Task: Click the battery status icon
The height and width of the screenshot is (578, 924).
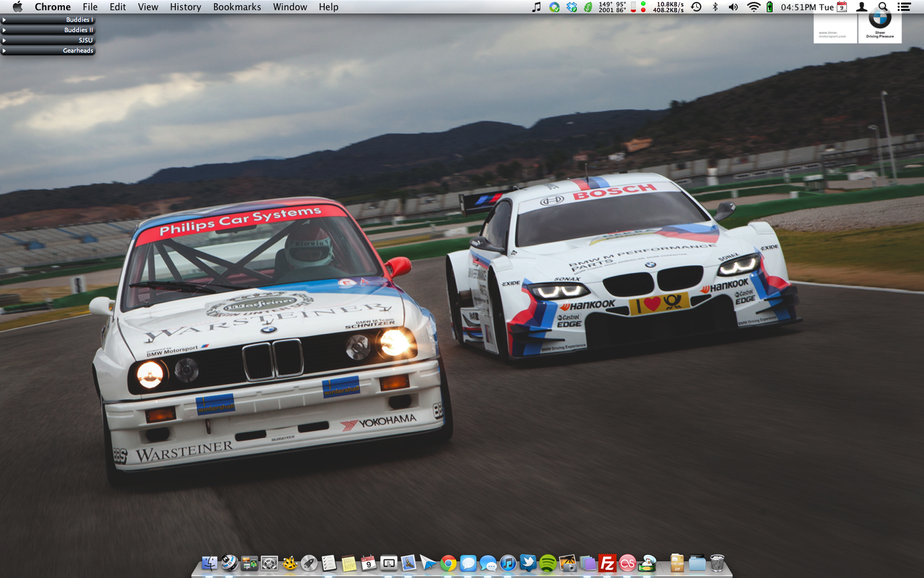Action: coord(769,7)
